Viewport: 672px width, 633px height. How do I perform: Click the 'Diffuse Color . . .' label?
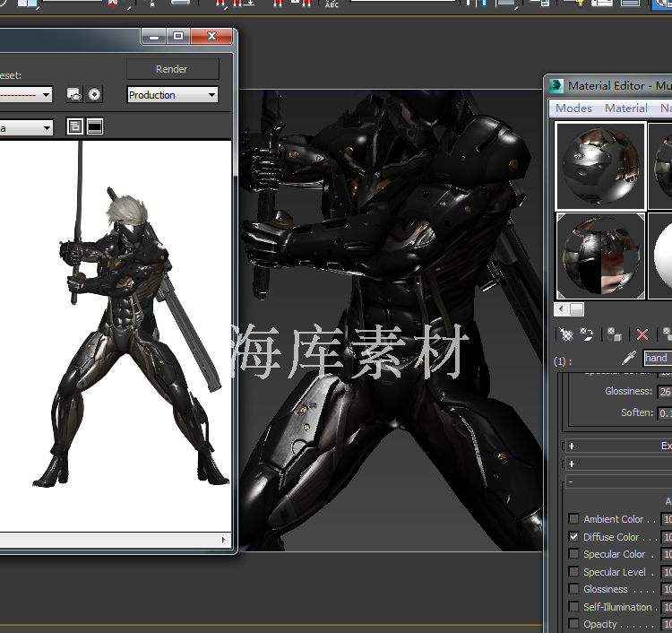(x=620, y=537)
